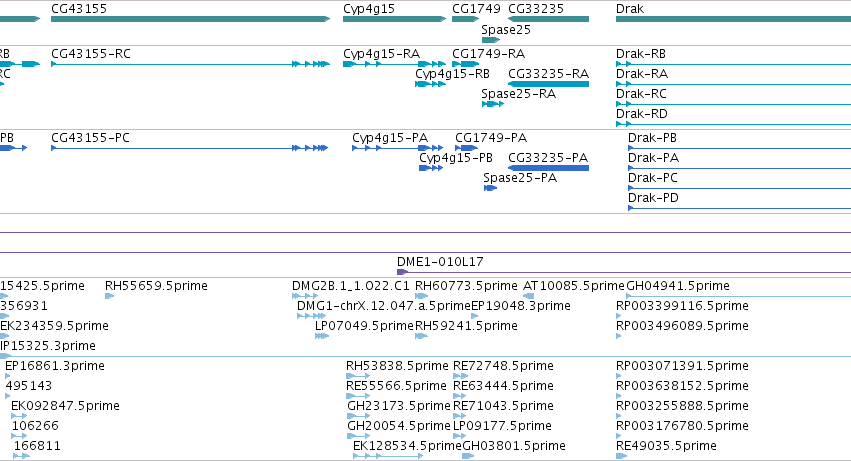Click the CG33235 gene label
851x461 pixels.
(536, 9)
